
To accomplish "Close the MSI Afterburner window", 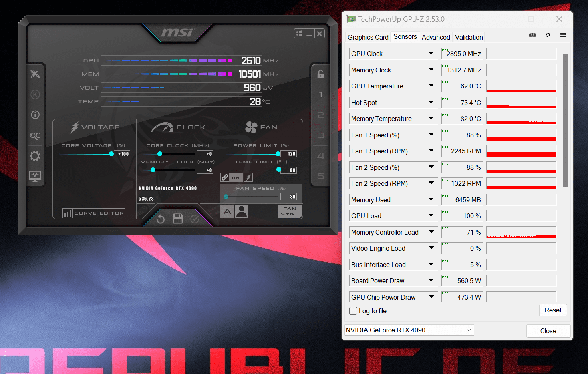I will tap(319, 34).
